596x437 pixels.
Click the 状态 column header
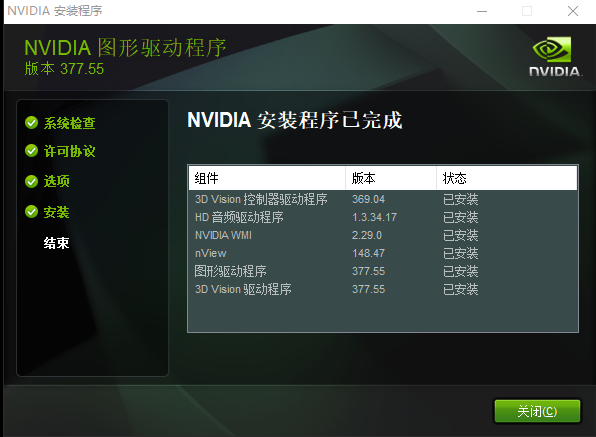click(x=507, y=178)
